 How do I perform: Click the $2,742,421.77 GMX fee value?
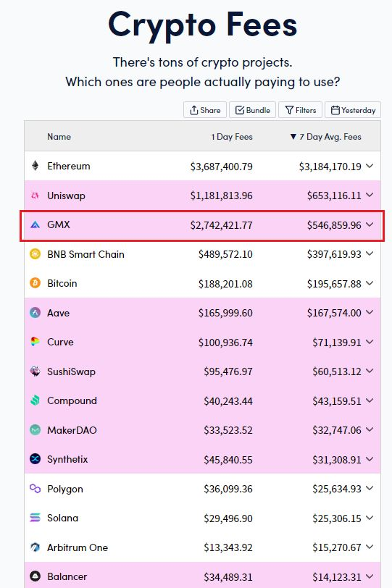pyautogui.click(x=221, y=225)
